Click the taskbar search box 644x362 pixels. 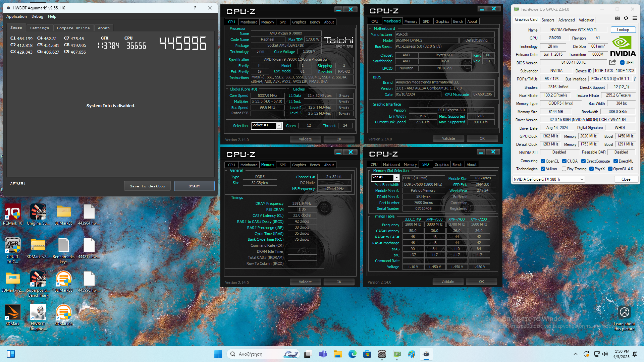point(262,354)
